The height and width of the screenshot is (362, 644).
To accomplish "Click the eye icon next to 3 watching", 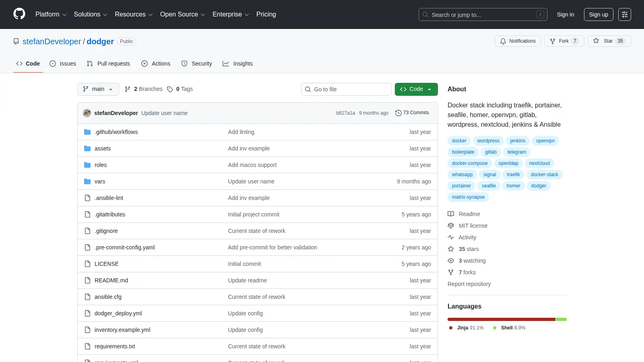I will pyautogui.click(x=451, y=261).
